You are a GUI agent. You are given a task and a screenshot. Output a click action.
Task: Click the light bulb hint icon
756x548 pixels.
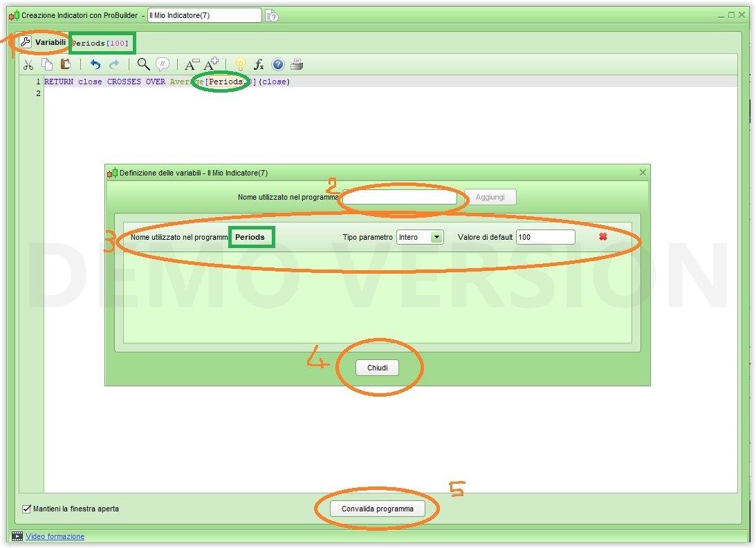pyautogui.click(x=240, y=64)
